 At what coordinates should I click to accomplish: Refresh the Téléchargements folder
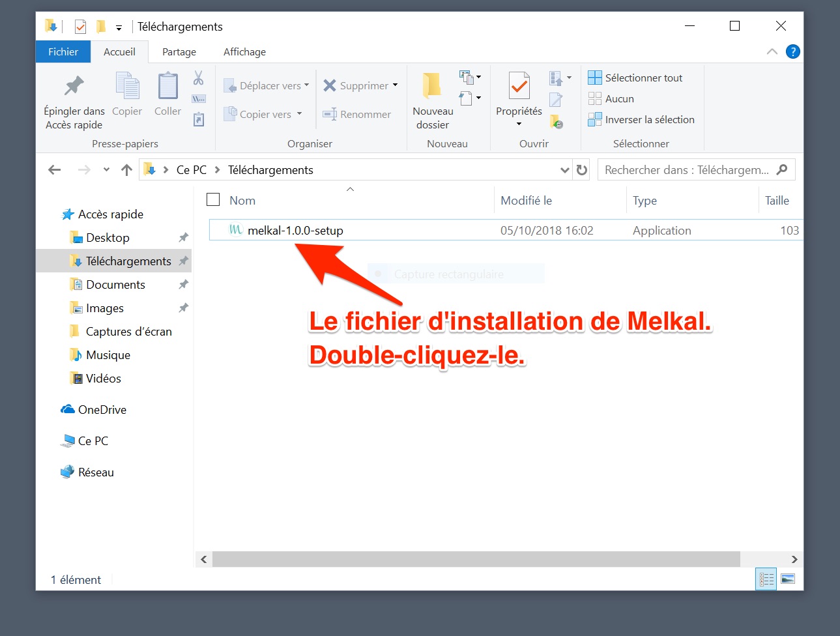pos(582,170)
